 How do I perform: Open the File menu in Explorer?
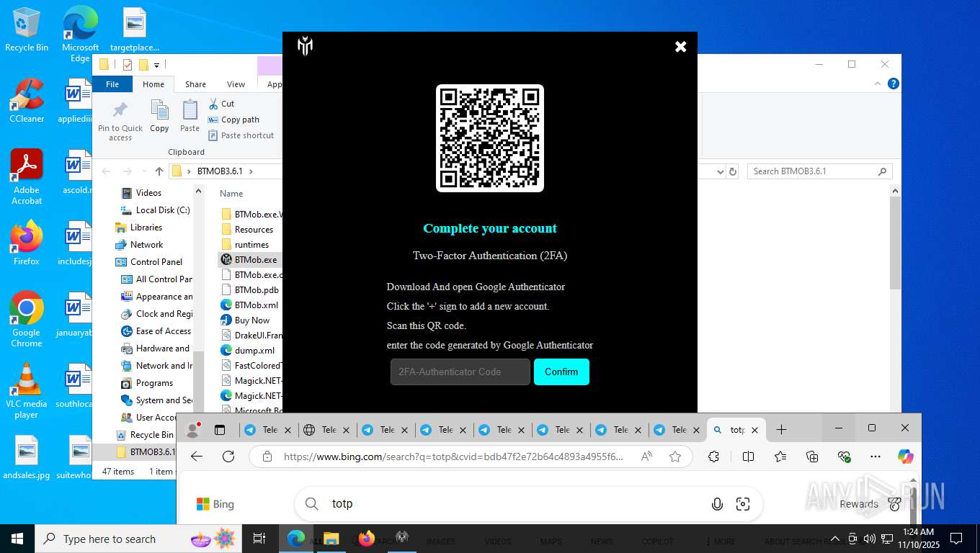click(112, 84)
